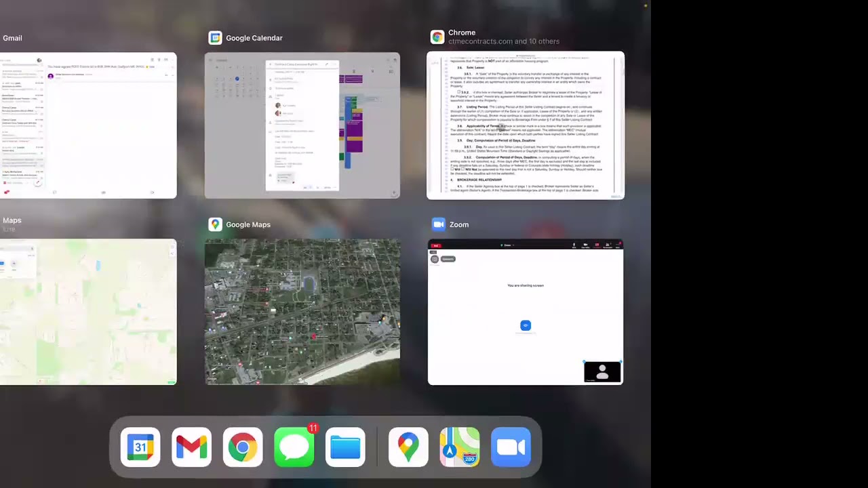The width and height of the screenshot is (868, 488).
Task: Click "ctmecontracts.com and 10 others" subtitle
Action: (504, 41)
